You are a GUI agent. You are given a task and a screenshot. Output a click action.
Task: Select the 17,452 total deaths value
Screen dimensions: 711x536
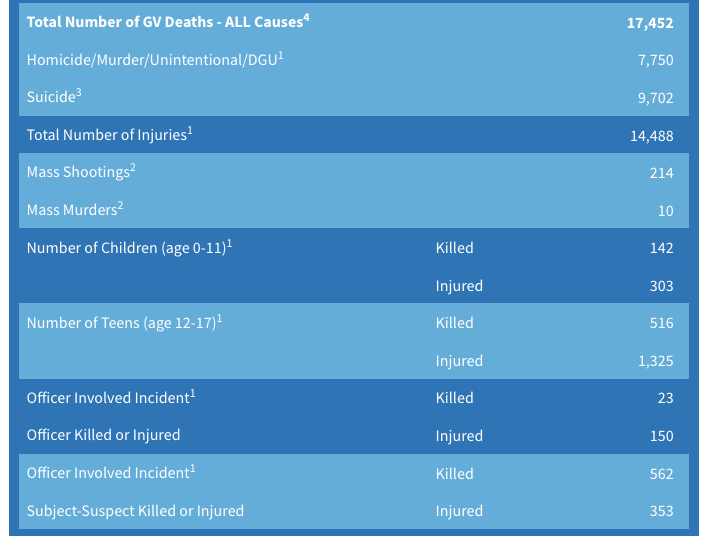650,23
